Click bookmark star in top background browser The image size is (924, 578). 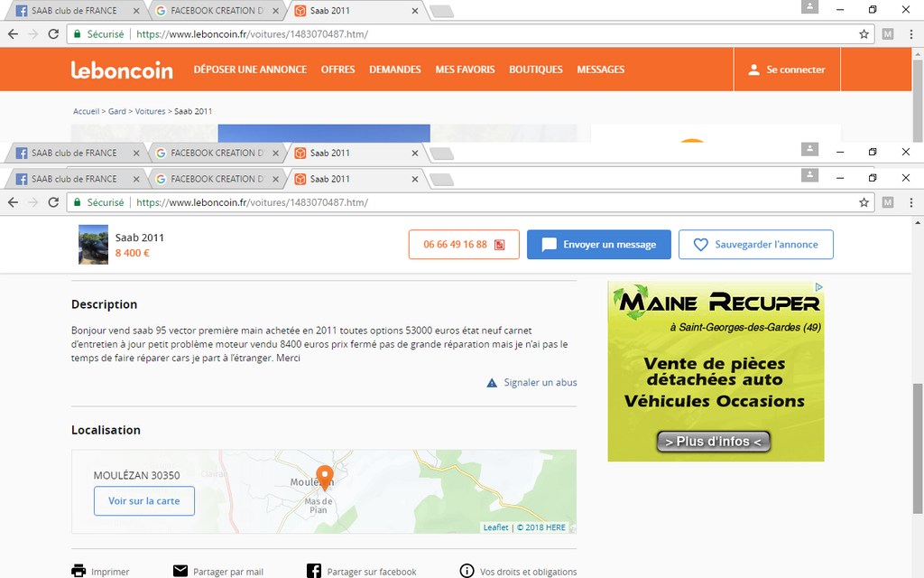click(x=864, y=34)
